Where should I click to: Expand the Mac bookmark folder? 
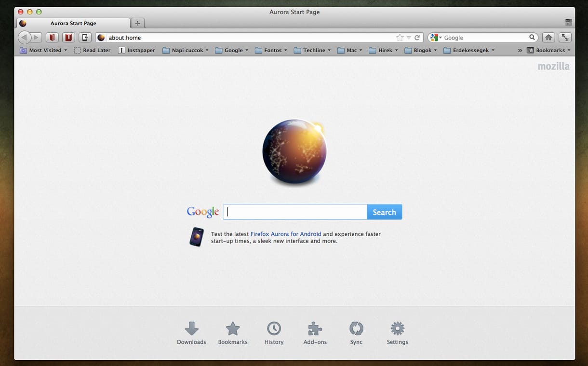(350, 50)
